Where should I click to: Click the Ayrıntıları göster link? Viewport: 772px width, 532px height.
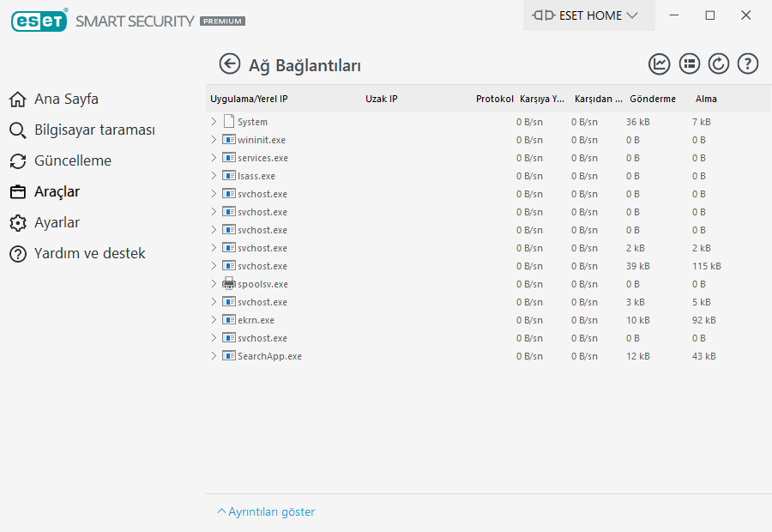[x=267, y=512]
